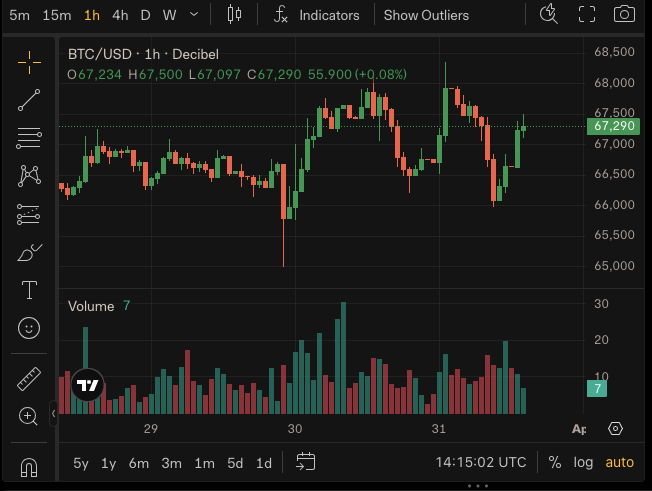This screenshot has width=652, height=491.
Task: Enter fullscreen chart mode
Action: click(587, 14)
